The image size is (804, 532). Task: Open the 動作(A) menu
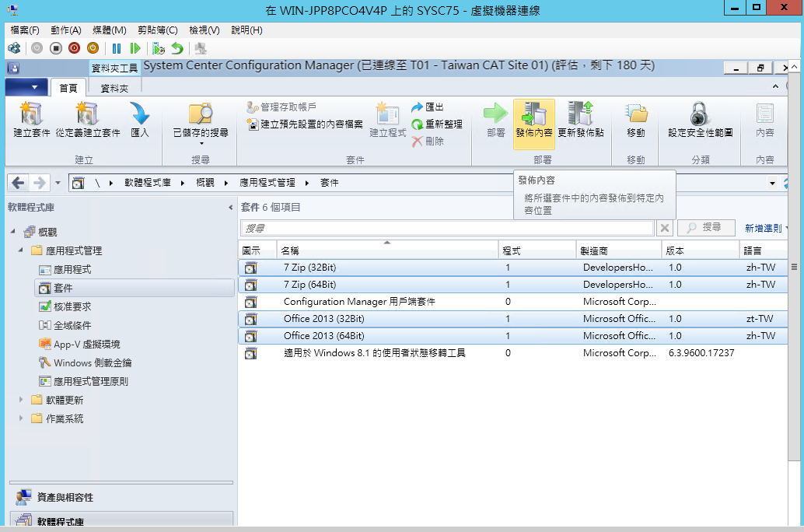tap(65, 30)
